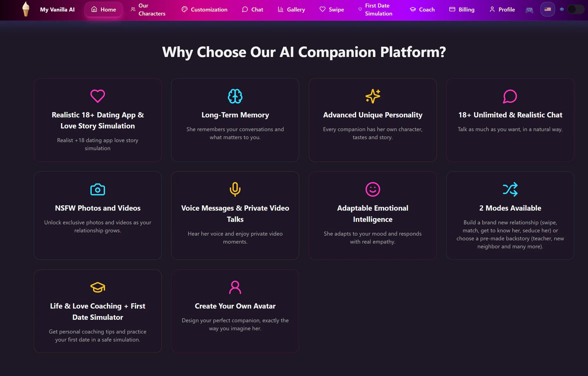588x376 pixels.
Task: Click the NSFW Photos and Videos heading
Action: click(x=98, y=208)
